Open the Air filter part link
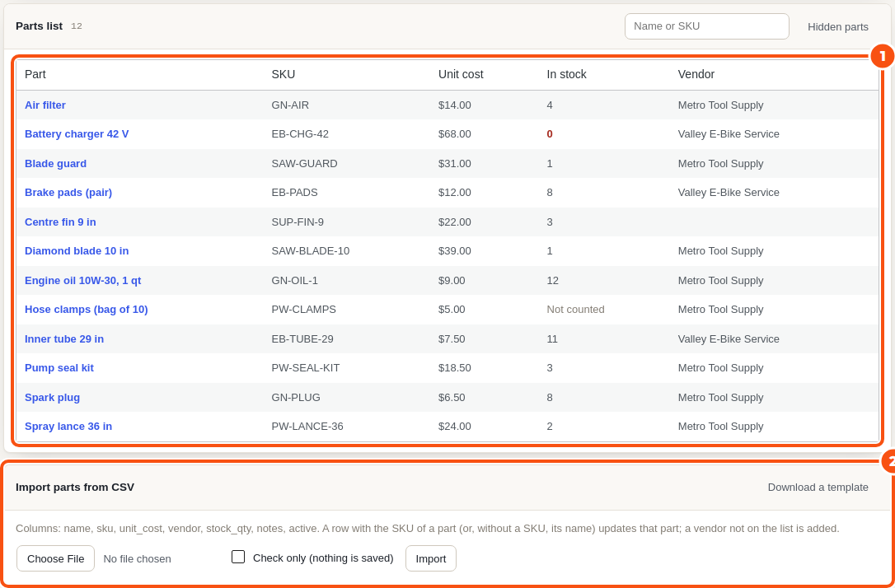The image size is (895, 588). tap(45, 105)
